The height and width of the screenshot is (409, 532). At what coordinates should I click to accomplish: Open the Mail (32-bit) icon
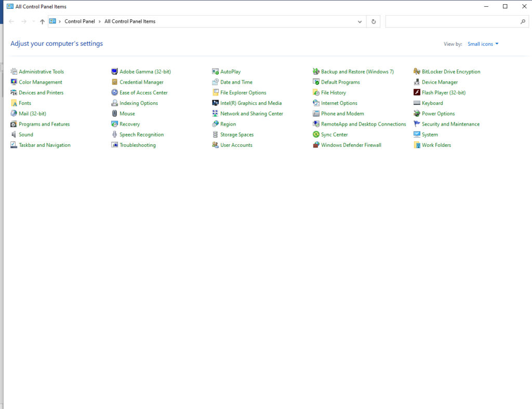pyautogui.click(x=14, y=114)
